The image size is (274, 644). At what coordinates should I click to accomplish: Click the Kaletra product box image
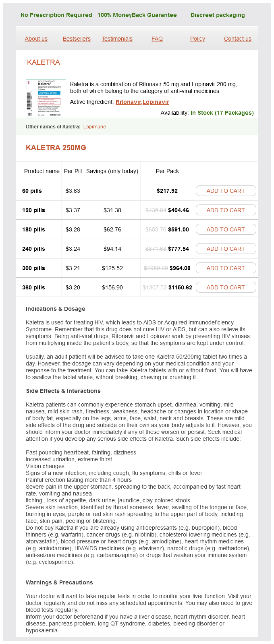(x=46, y=98)
